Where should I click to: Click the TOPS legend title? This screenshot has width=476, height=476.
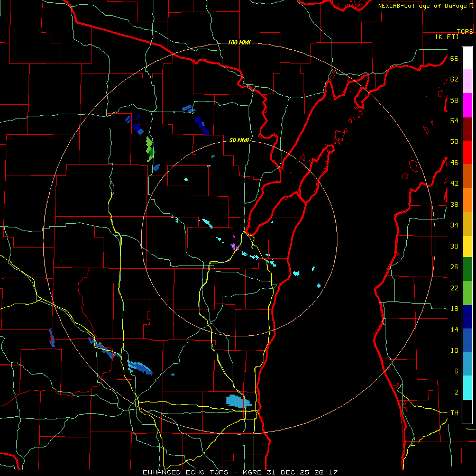pyautogui.click(x=465, y=31)
